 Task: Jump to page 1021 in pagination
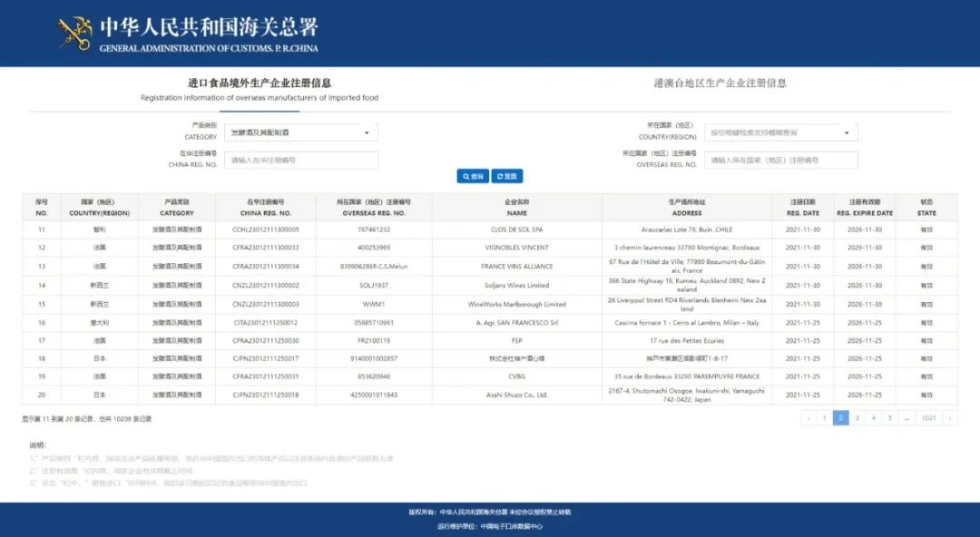[931, 416]
